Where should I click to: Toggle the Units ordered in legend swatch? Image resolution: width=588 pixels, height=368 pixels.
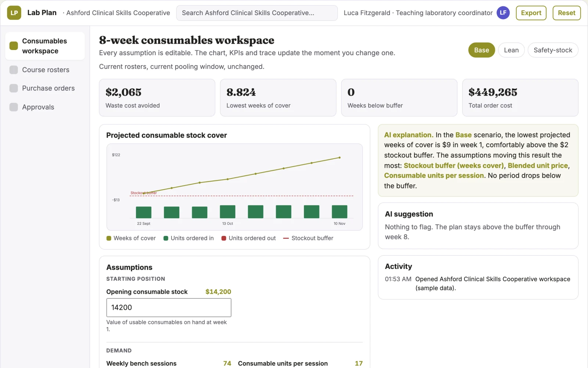166,238
